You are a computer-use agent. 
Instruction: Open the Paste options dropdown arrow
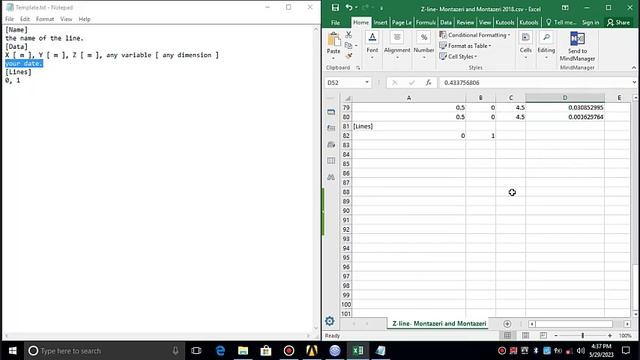333,58
